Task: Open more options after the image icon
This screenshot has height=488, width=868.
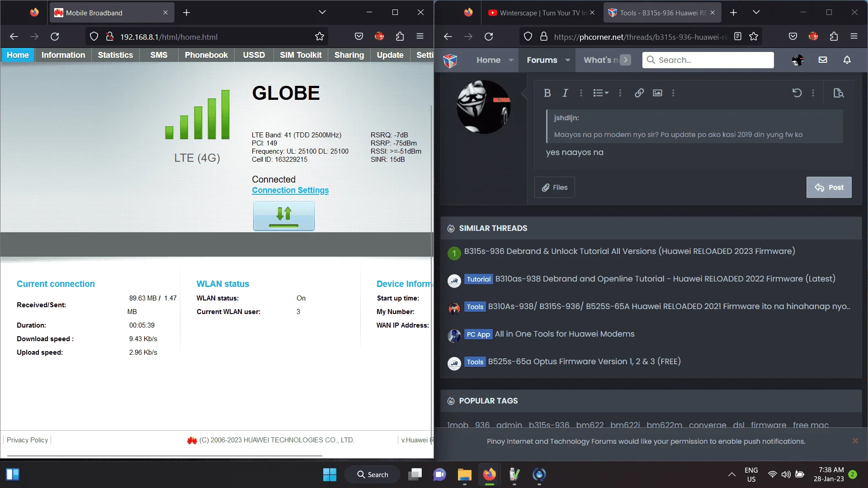Action: tap(673, 93)
